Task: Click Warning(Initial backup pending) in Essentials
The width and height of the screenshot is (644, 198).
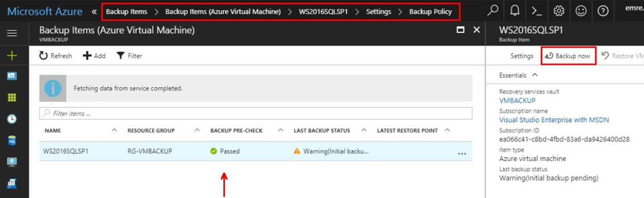Action: pyautogui.click(x=549, y=178)
